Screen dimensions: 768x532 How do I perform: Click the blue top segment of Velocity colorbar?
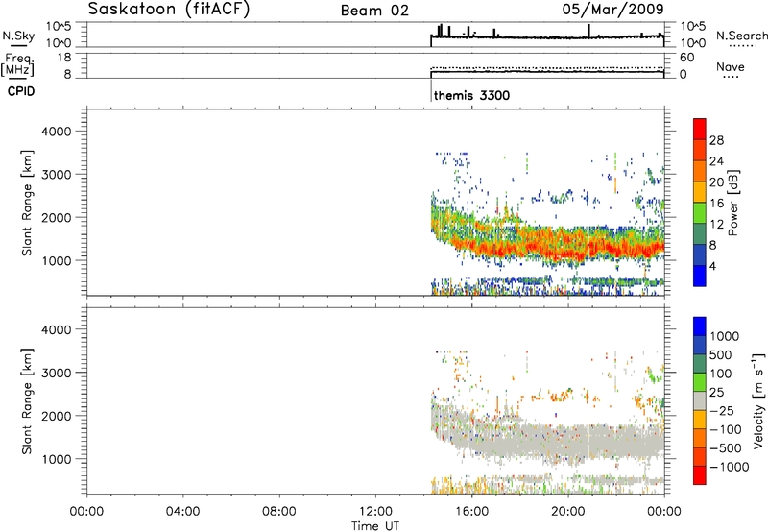tap(700, 326)
